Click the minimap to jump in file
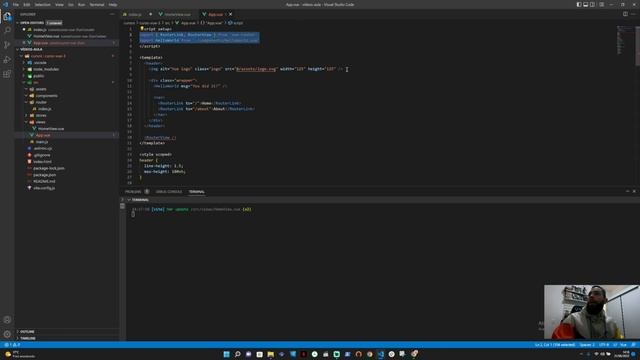 [624, 41]
